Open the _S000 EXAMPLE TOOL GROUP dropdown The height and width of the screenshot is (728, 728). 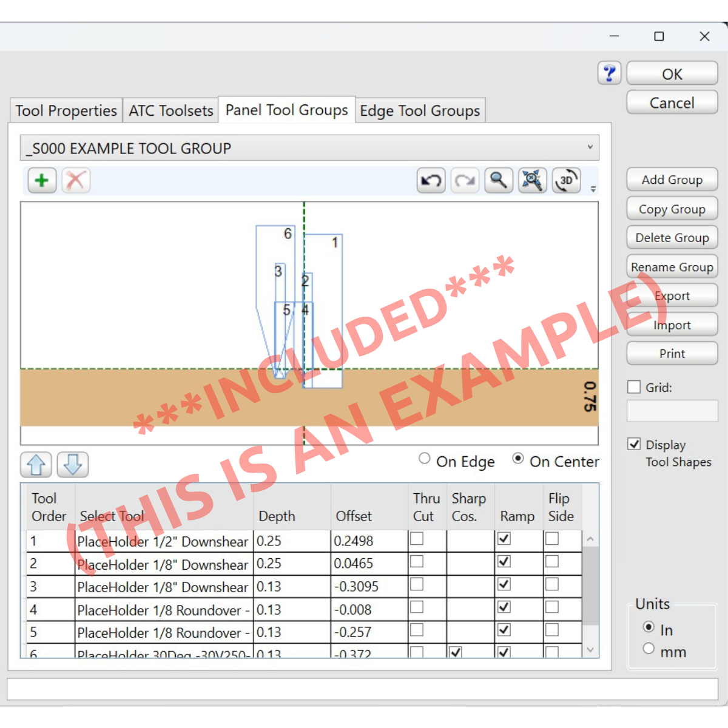[309, 148]
